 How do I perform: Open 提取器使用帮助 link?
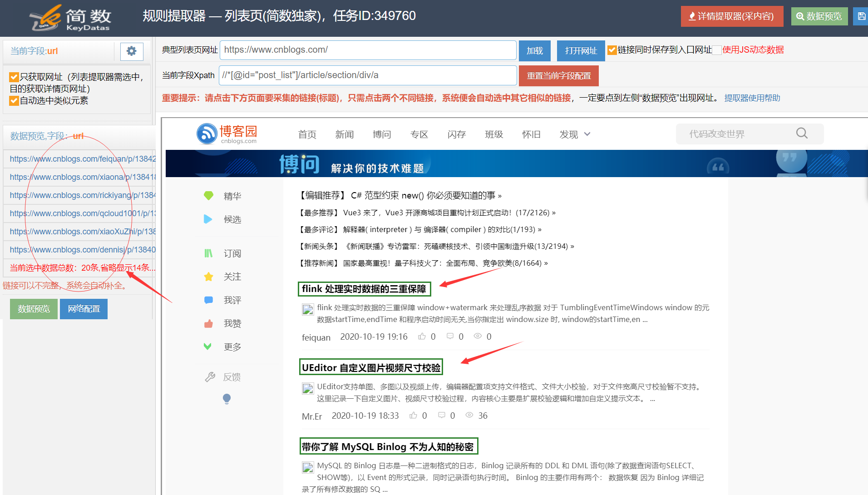pos(752,98)
